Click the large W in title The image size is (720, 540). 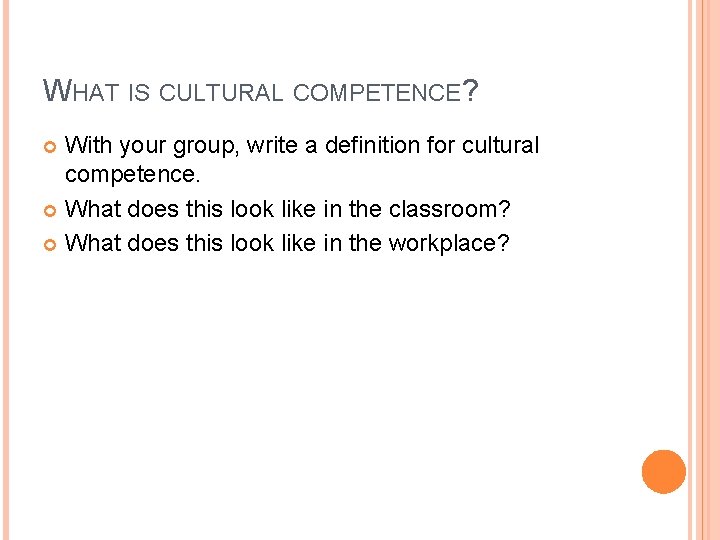tap(57, 90)
